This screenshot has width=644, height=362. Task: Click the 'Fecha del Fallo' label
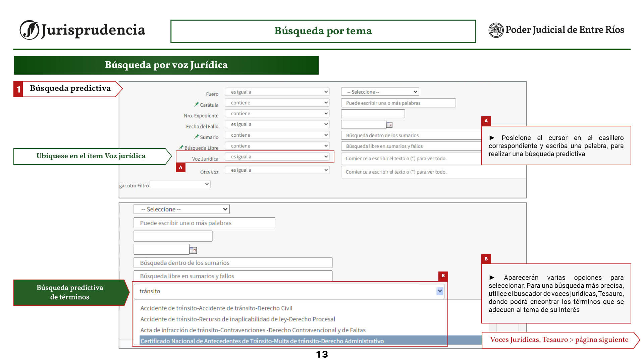[202, 126]
